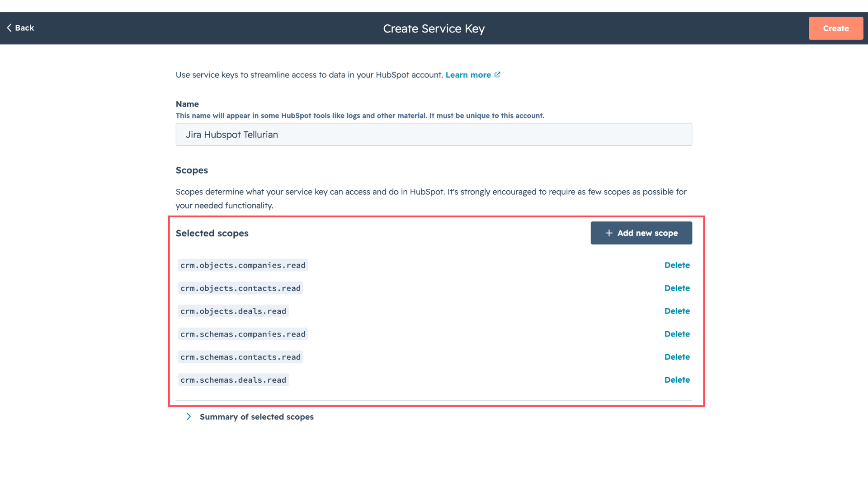Click the external link icon beside Learn more
Viewport: 868px width, 488px height.
(x=497, y=75)
